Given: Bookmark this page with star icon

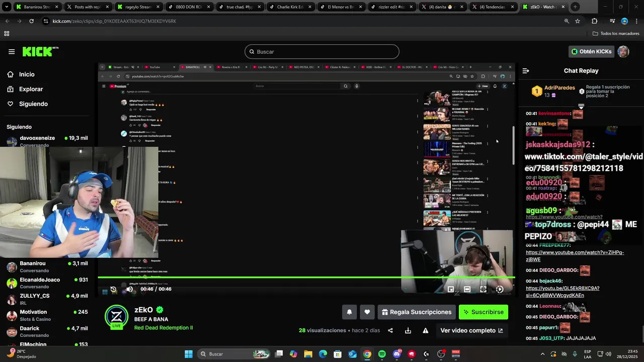Looking at the screenshot, I should coord(578,21).
